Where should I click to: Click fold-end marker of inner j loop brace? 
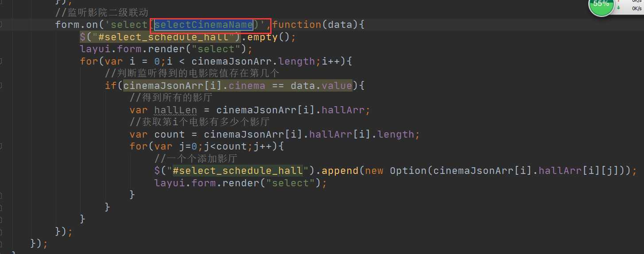[x=1, y=195]
